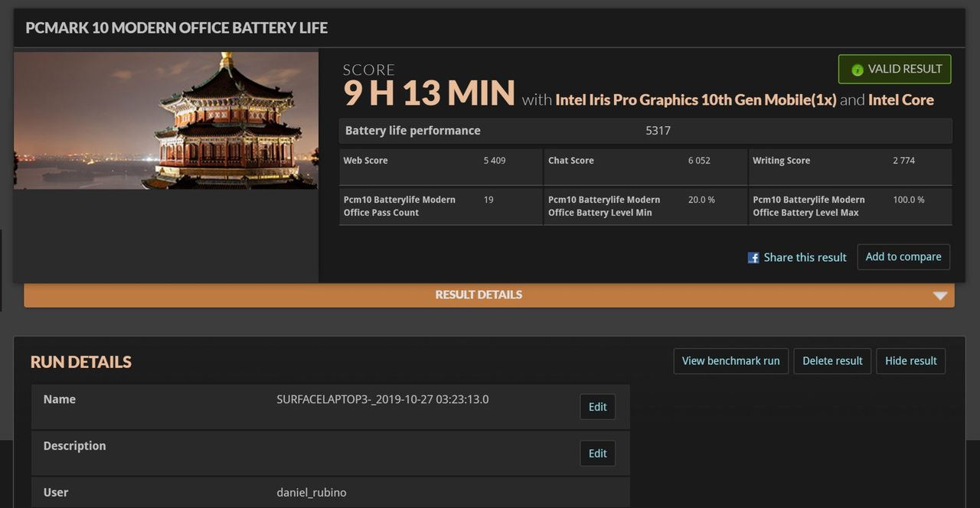980x508 pixels.
Task: Click the Valid Result badge
Action: click(895, 69)
